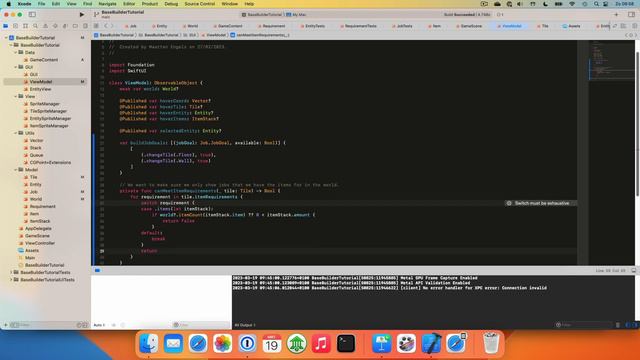Open the Debug menu
Screen dimensions: 640x360
click(171, 4)
